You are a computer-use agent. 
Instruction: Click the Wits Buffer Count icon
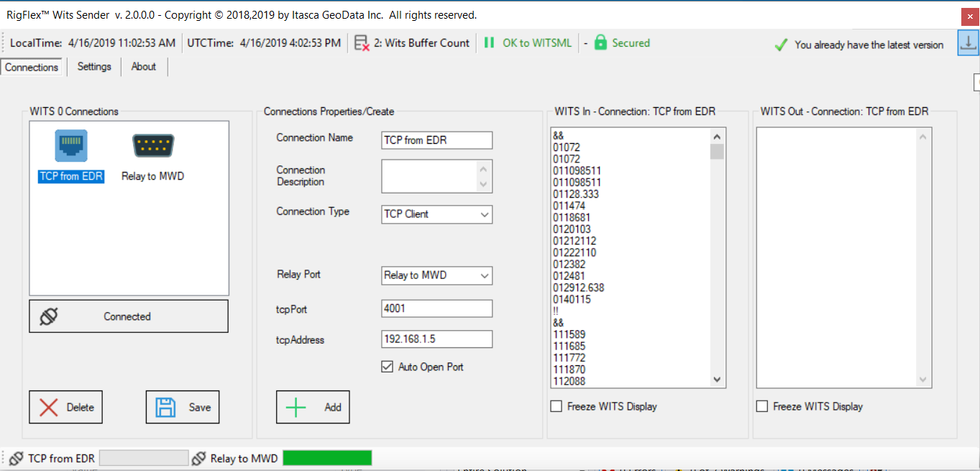coord(362,43)
